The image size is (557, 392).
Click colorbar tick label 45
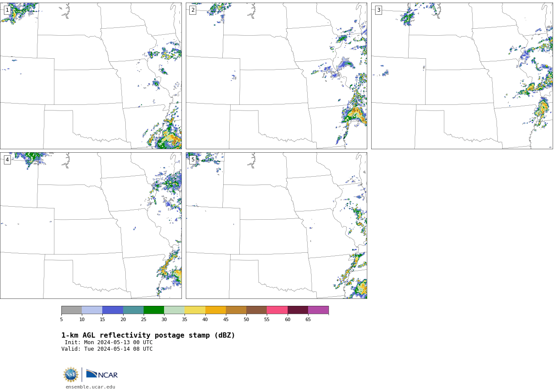point(226,320)
